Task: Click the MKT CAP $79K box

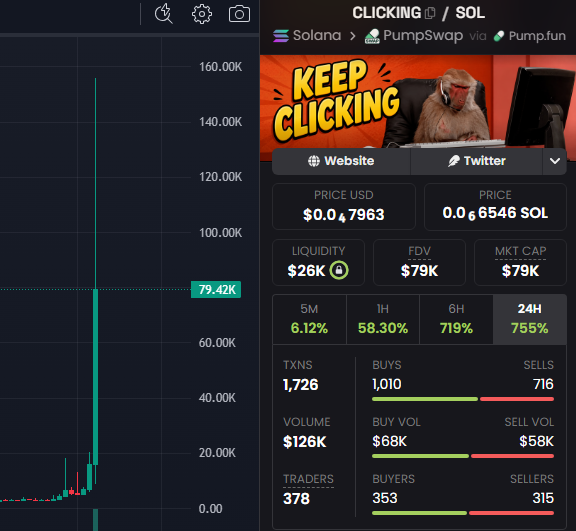Action: (x=521, y=262)
